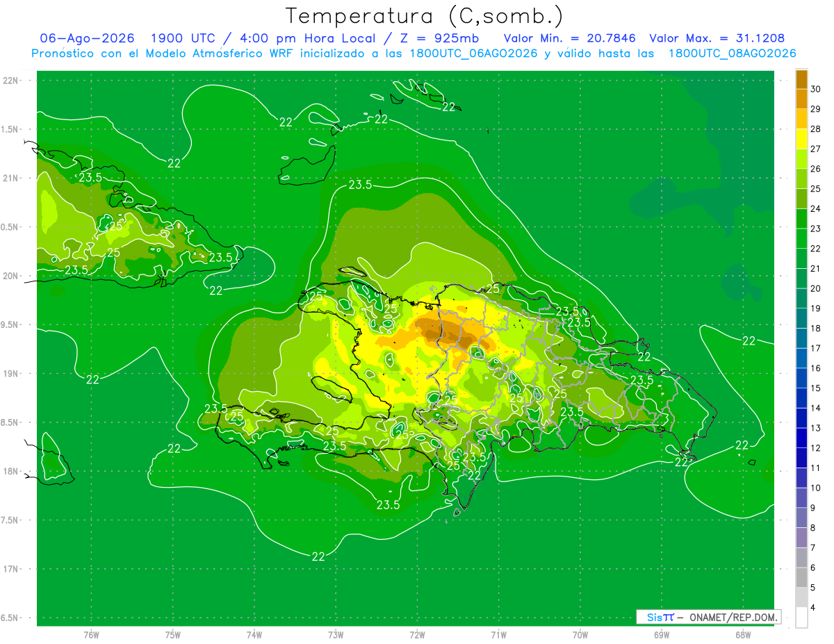The width and height of the screenshot is (834, 644).
Task: Click gray legend swatch between 5 and 6
Action: [801, 577]
